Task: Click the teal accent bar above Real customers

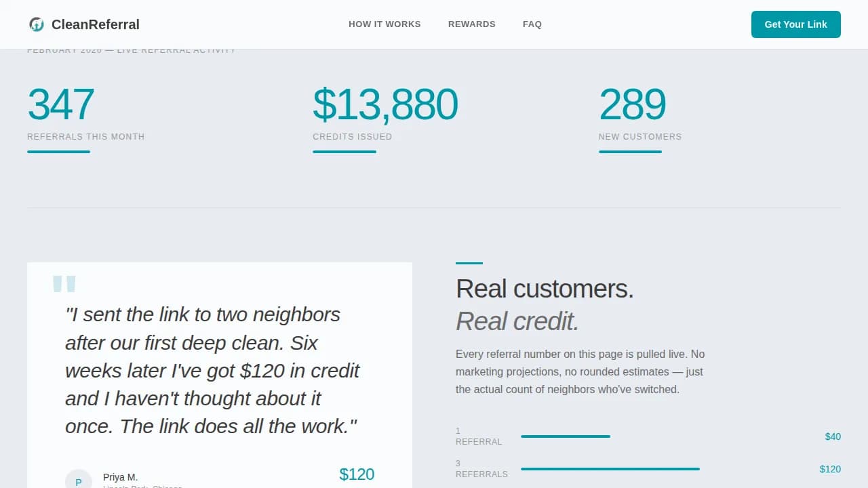Action: 470,263
